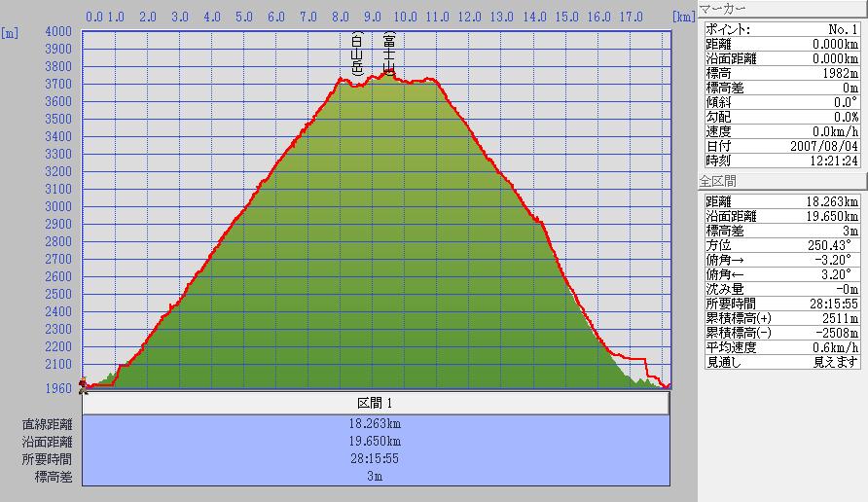This screenshot has height=502, width=868.
Task: Click the 沿面距離 19.650km cell below the graph
Action: [376, 442]
